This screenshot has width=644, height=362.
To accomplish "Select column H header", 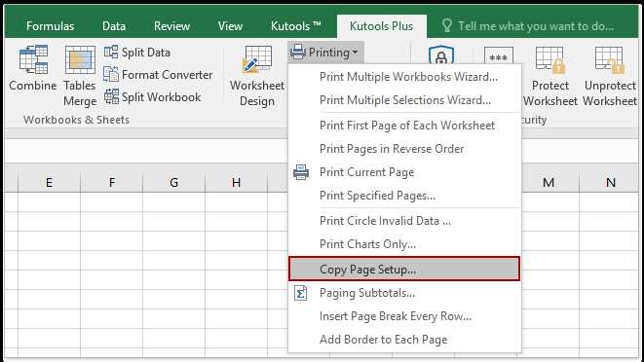I will [x=236, y=182].
